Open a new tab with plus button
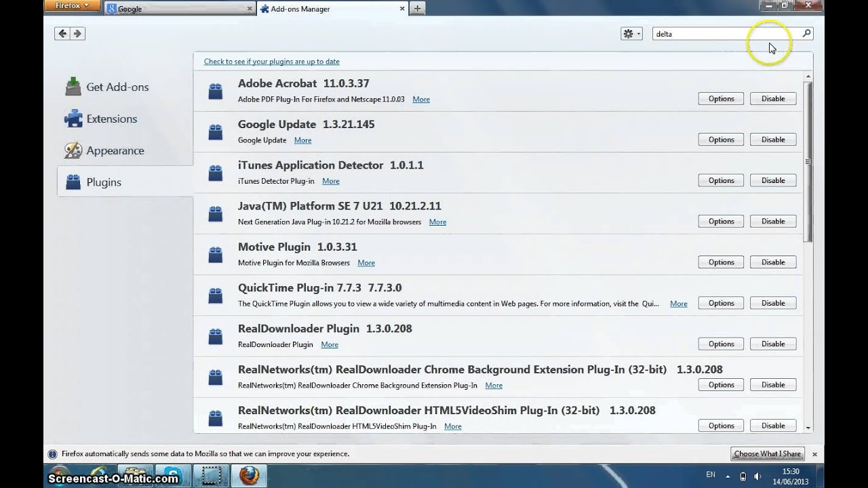The height and width of the screenshot is (488, 868). click(417, 9)
